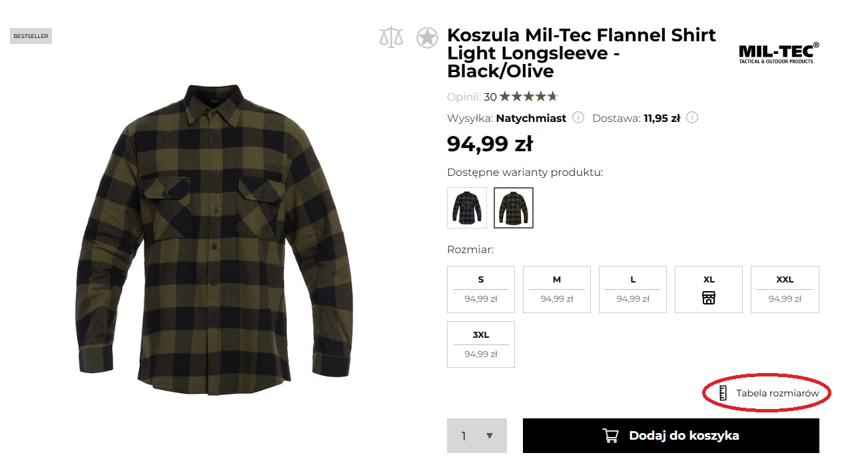This screenshot has height=467, width=868.
Task: Click the shopping cart icon
Action: click(610, 436)
